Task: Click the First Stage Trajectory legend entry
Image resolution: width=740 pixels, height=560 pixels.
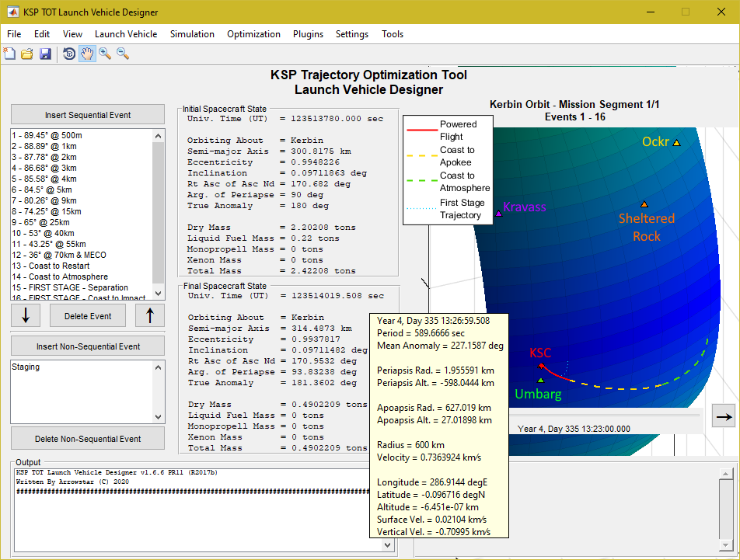Action: tap(449, 209)
